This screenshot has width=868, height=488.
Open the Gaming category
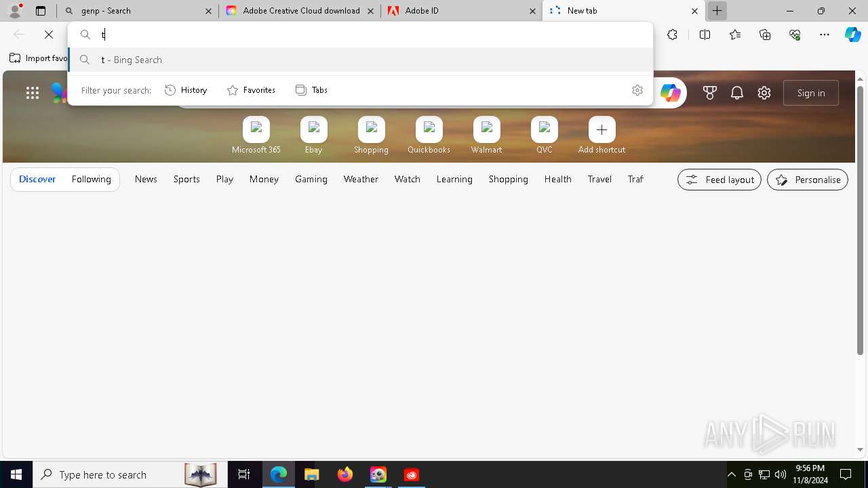311,179
